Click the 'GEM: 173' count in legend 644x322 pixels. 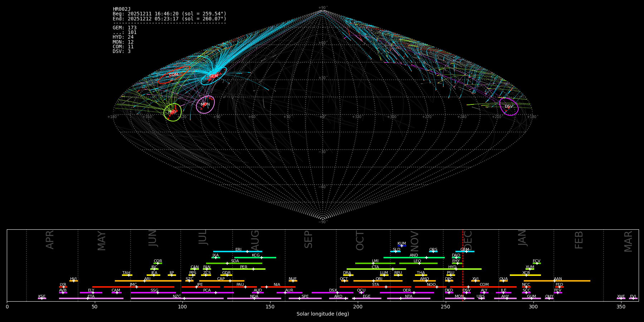[x=125, y=28]
